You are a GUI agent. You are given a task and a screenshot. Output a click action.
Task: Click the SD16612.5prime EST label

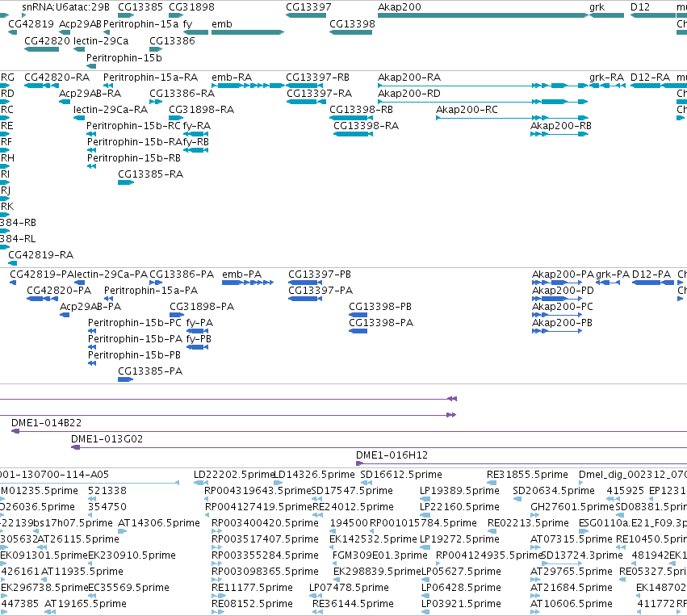(401, 475)
